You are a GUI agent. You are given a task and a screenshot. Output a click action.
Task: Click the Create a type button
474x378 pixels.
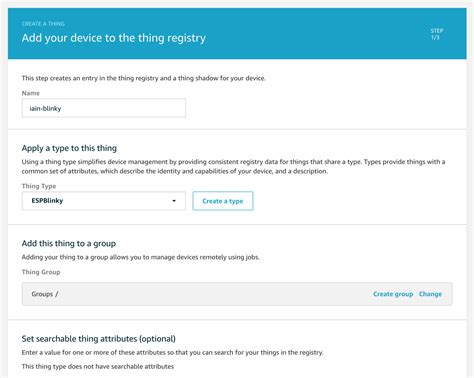tap(223, 201)
